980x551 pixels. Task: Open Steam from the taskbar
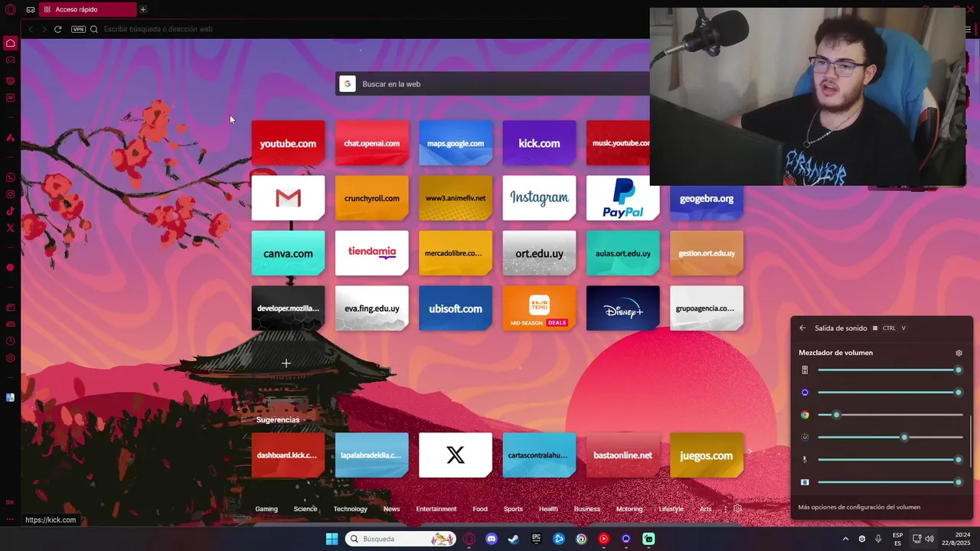(514, 539)
